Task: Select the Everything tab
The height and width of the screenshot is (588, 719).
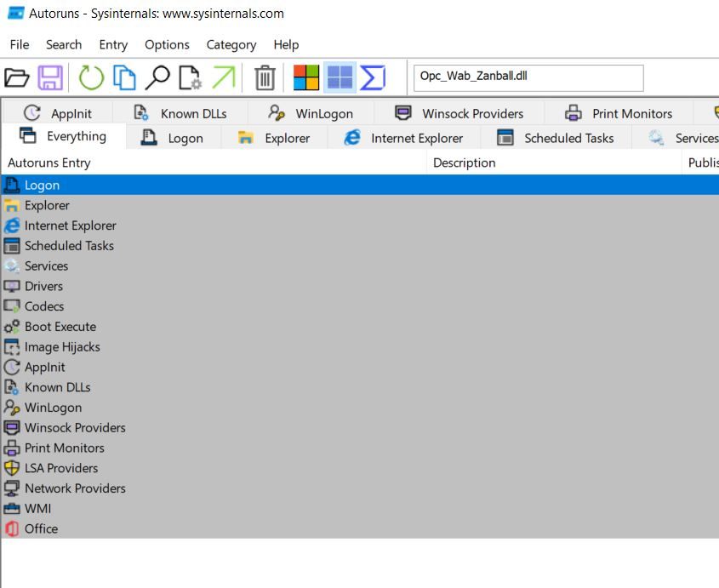Action: point(63,136)
